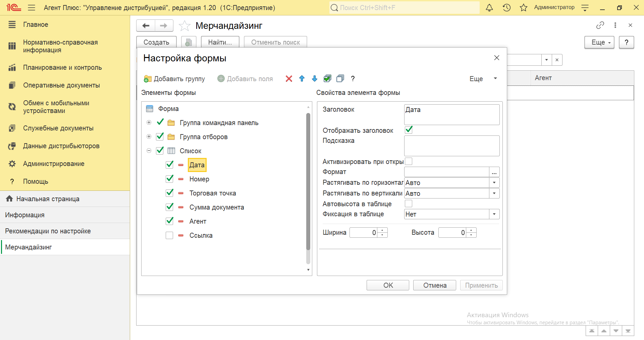Viewport: 644px width, 340px height.
Task: Click Отмена button
Action: 435,285
